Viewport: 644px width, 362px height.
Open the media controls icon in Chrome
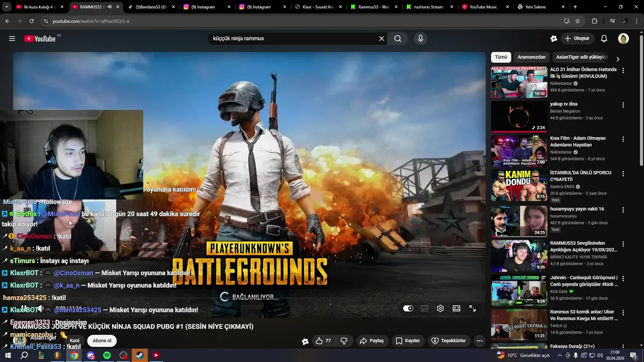coord(612,21)
